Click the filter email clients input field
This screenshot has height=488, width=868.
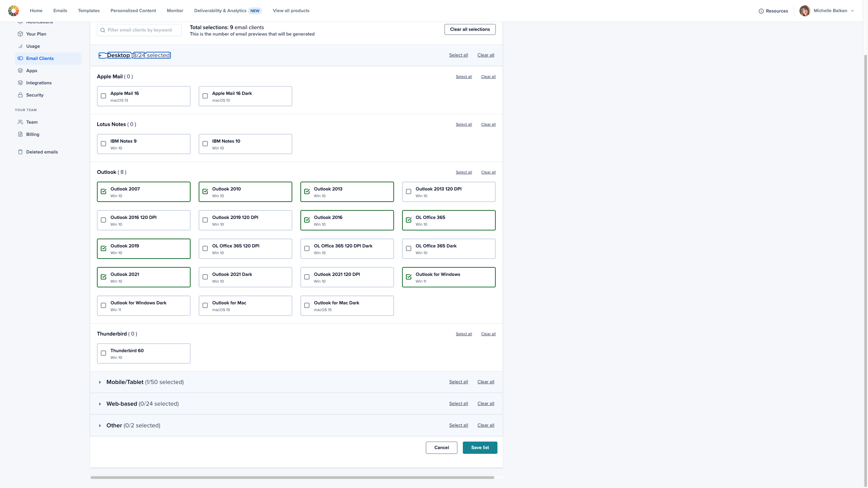click(139, 30)
